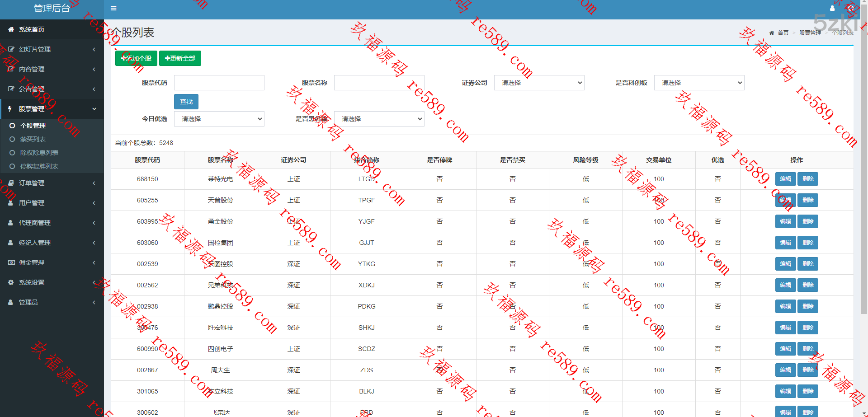The image size is (868, 417).
Task: Click the gear icon beside 系统设置
Action: click(x=11, y=282)
